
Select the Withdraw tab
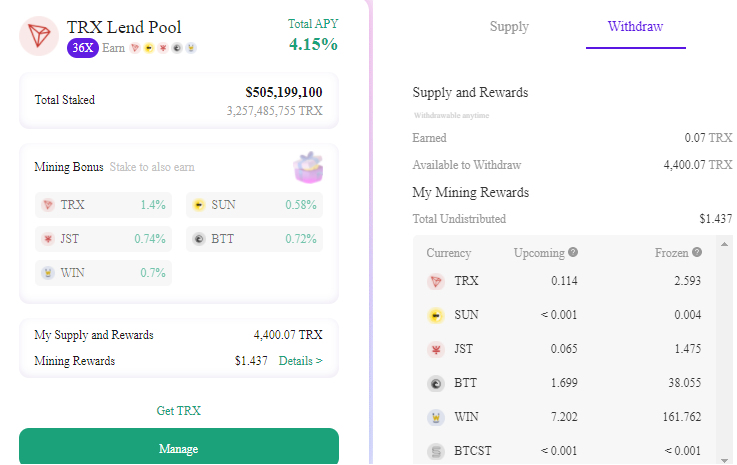635,26
